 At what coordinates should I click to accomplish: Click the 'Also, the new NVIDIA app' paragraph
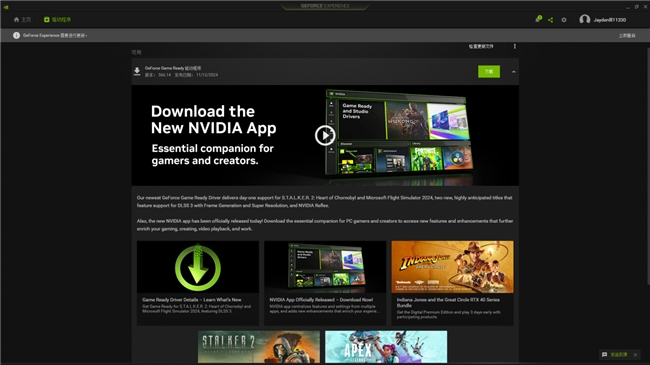[325, 225]
